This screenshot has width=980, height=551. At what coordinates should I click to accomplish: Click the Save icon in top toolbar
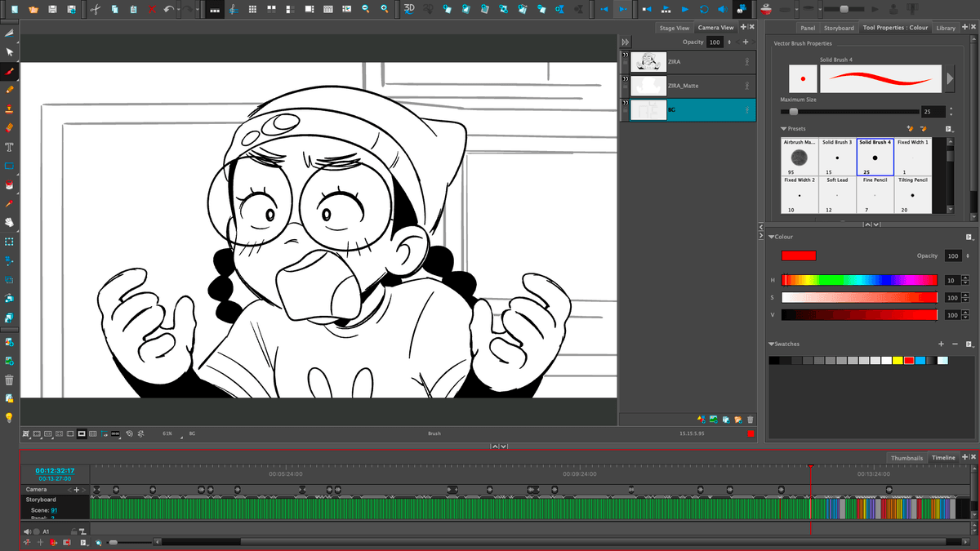pyautogui.click(x=52, y=9)
